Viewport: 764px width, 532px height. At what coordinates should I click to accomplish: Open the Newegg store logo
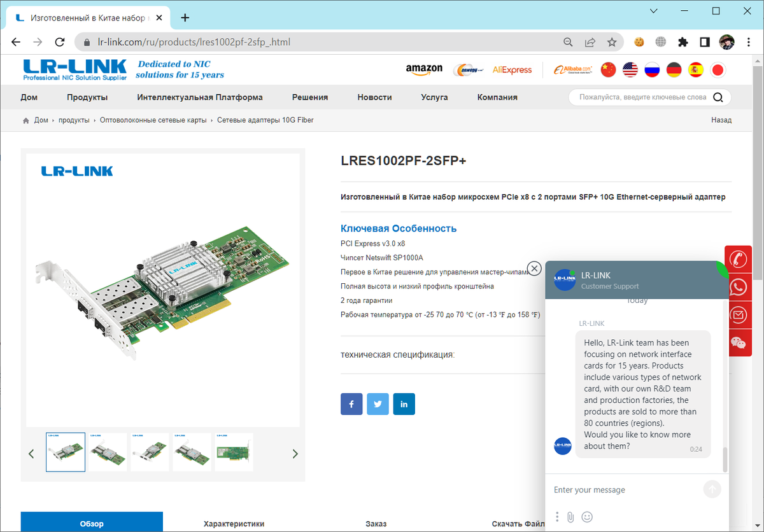468,69
